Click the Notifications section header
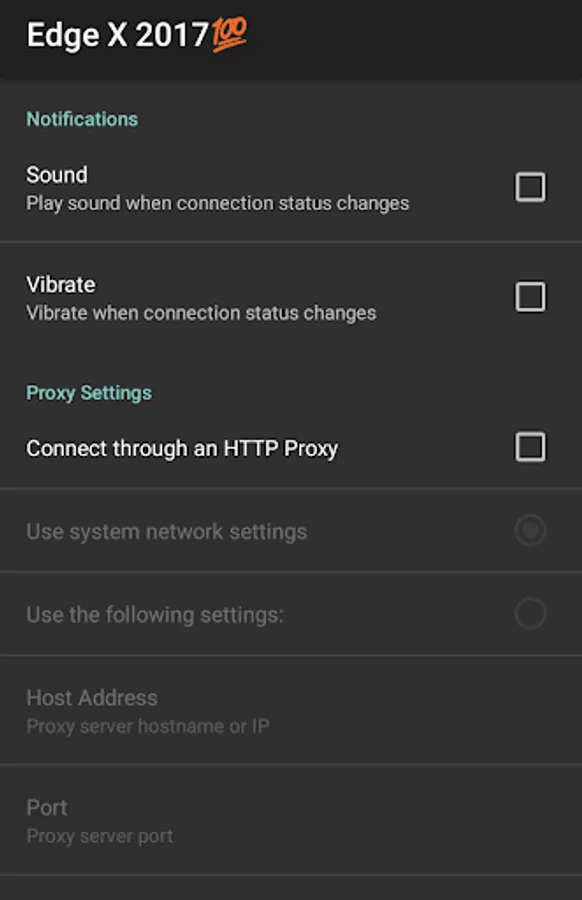This screenshot has width=582, height=900. [x=82, y=119]
